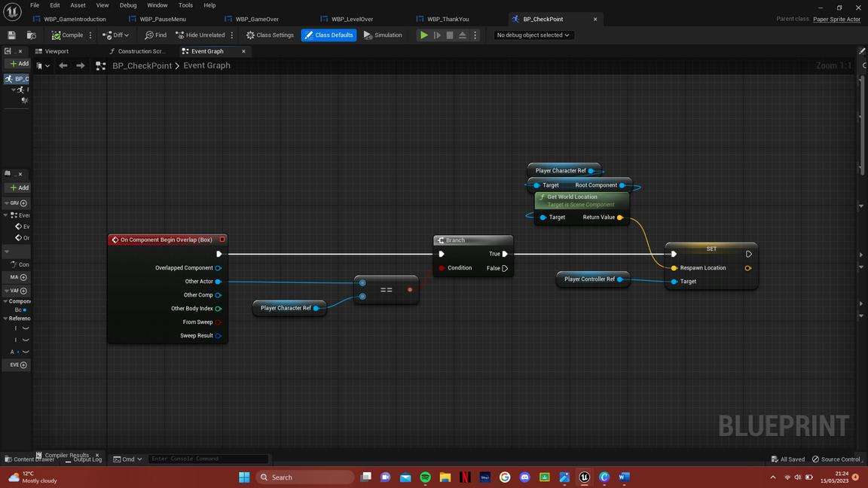
Task: Browse to asset in Content Browser icon
Action: point(32,35)
